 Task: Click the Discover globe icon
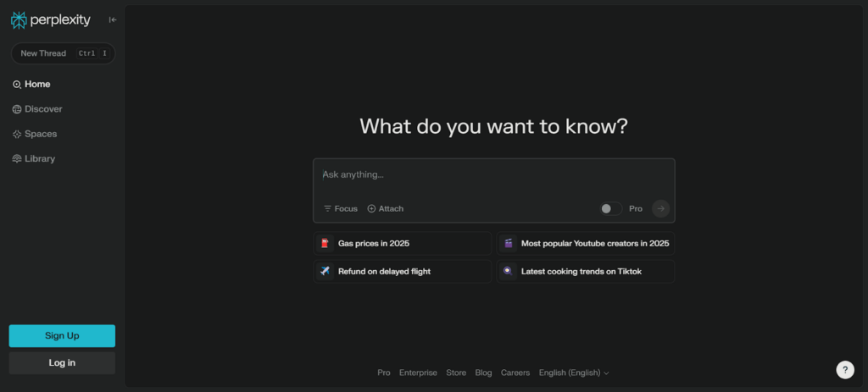pos(17,109)
